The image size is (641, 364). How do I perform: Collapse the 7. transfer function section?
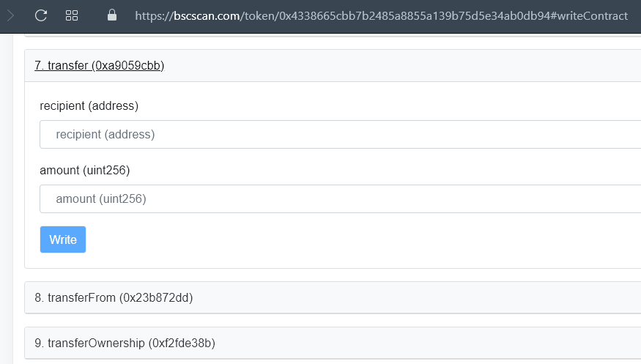[x=99, y=66]
